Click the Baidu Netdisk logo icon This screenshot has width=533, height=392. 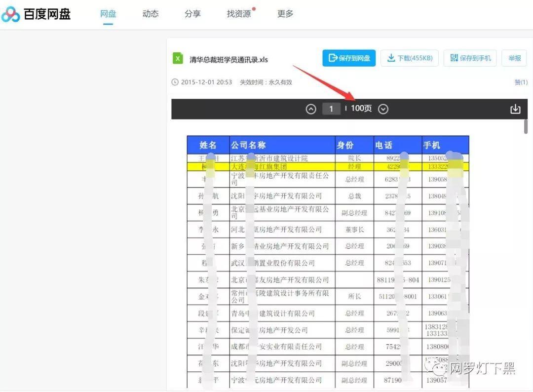point(10,14)
